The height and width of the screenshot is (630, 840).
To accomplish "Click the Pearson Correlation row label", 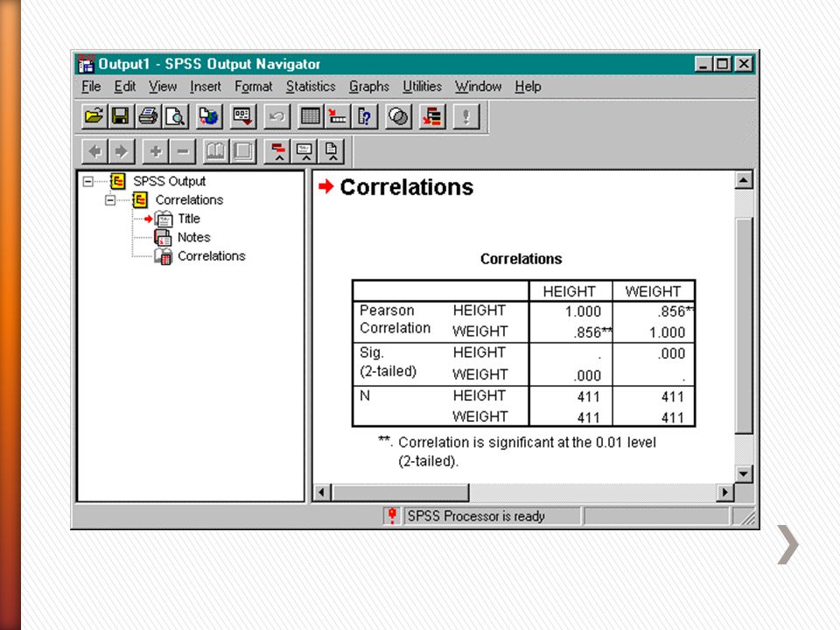I will coord(395,319).
